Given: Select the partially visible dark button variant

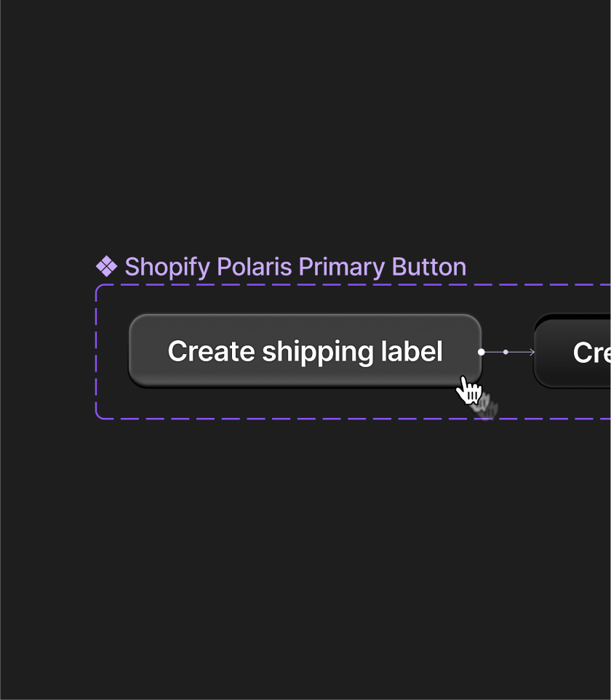Looking at the screenshot, I should coord(575,351).
